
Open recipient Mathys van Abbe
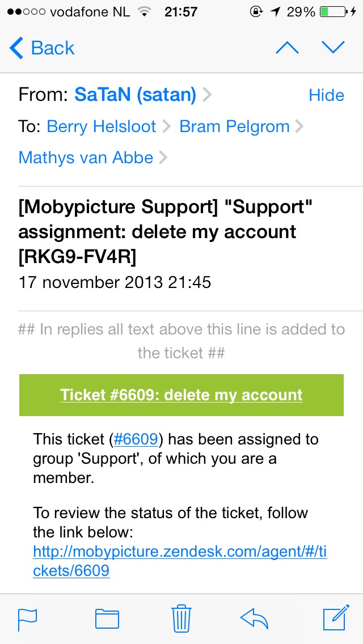click(x=86, y=158)
